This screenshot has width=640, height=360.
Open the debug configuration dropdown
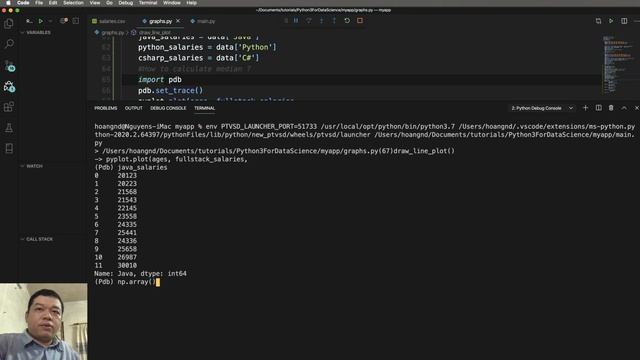coord(50,21)
